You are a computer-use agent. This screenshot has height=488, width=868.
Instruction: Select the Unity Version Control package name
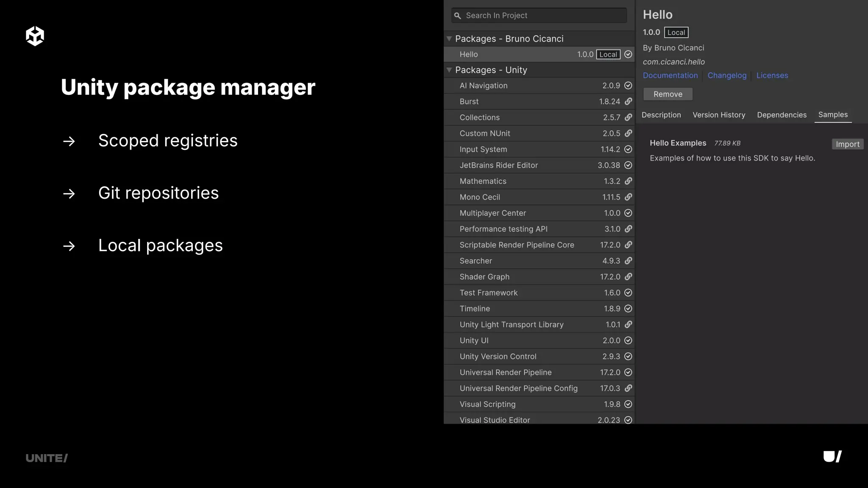point(498,357)
